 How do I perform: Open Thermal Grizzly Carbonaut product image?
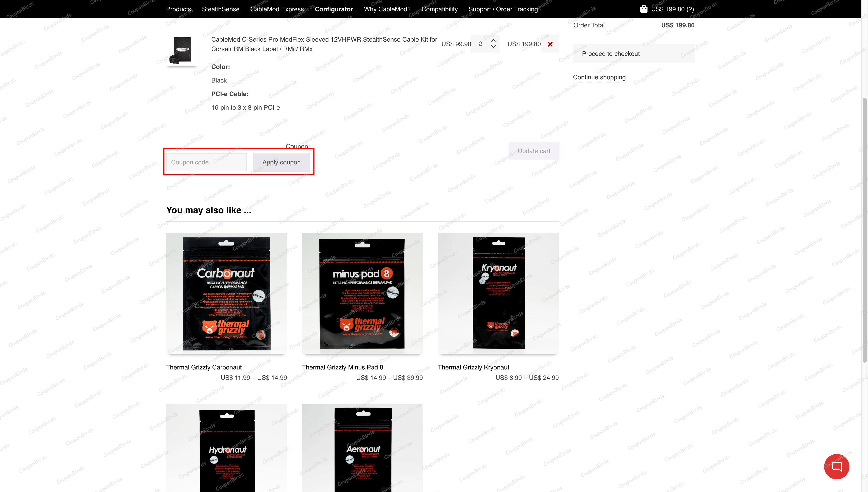click(x=226, y=293)
